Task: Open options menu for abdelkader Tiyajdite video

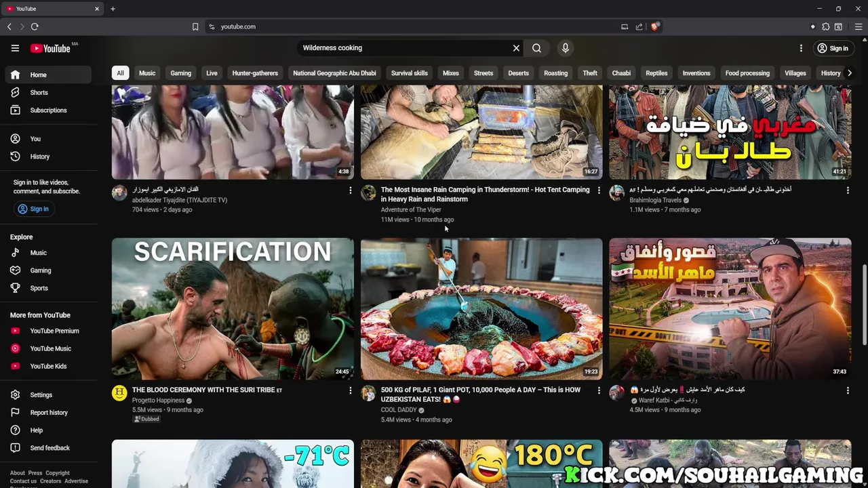Action: point(351,190)
